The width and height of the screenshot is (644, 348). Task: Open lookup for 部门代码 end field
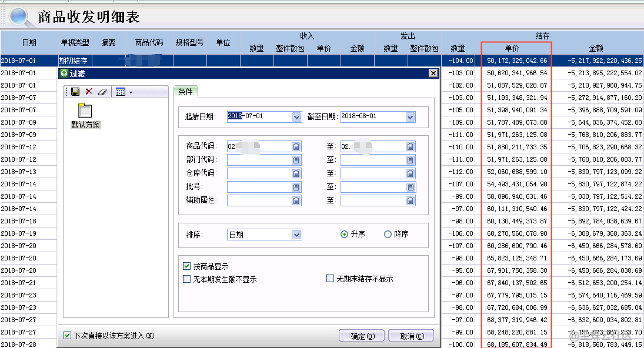(x=410, y=160)
